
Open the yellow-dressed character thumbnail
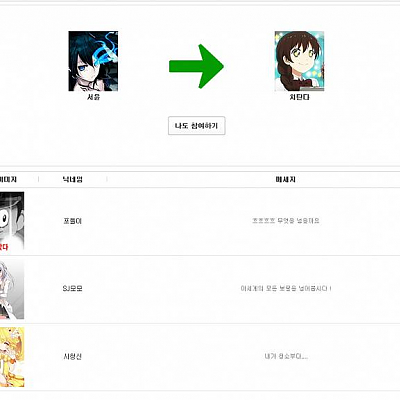click(12, 357)
